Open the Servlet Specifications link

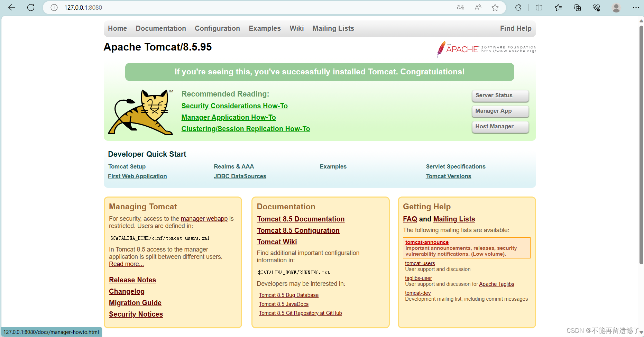[x=456, y=166]
